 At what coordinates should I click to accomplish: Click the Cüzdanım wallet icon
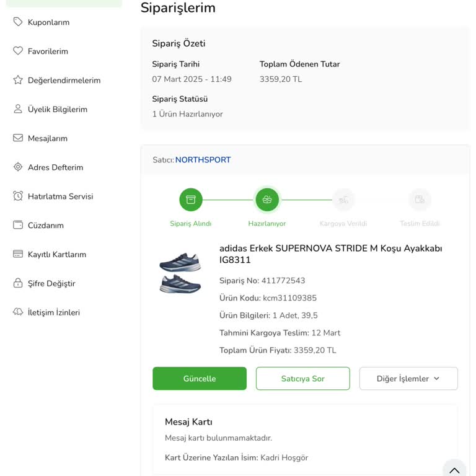[18, 225]
